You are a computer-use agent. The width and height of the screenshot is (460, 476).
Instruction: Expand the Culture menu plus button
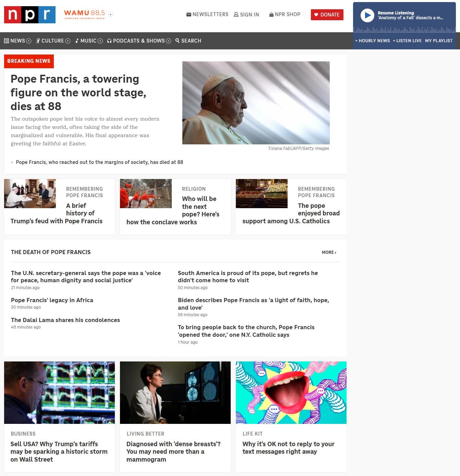click(x=68, y=41)
